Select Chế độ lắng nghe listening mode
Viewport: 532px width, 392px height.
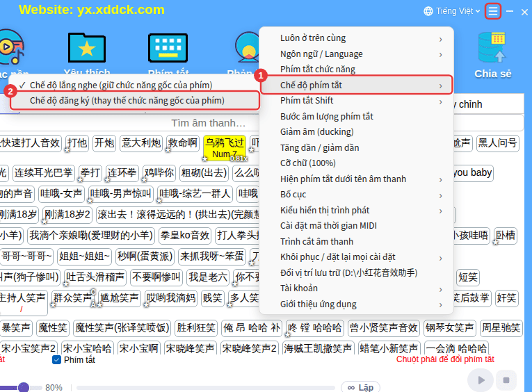[135, 85]
